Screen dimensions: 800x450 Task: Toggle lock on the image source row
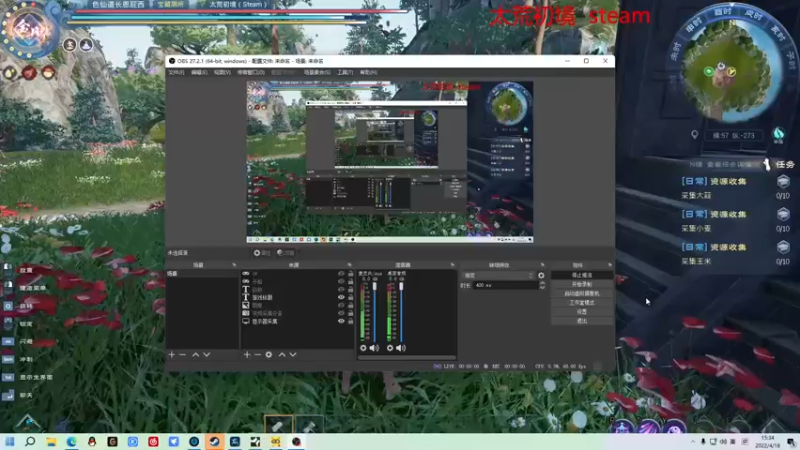click(351, 305)
